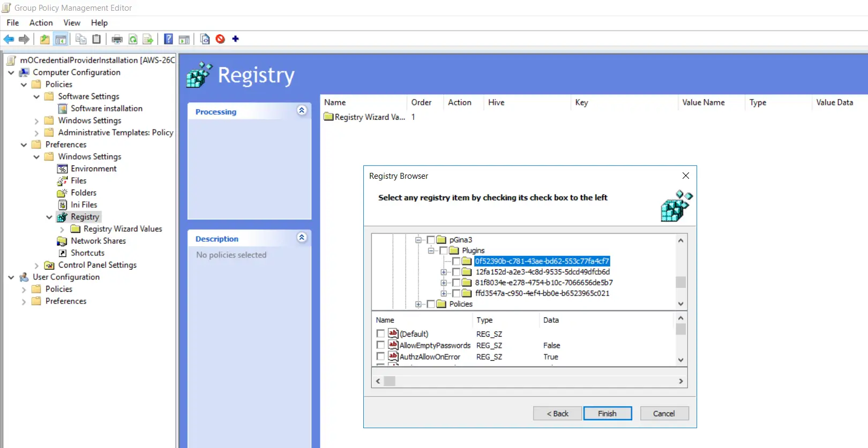Expand Administrative Templates node

point(36,133)
